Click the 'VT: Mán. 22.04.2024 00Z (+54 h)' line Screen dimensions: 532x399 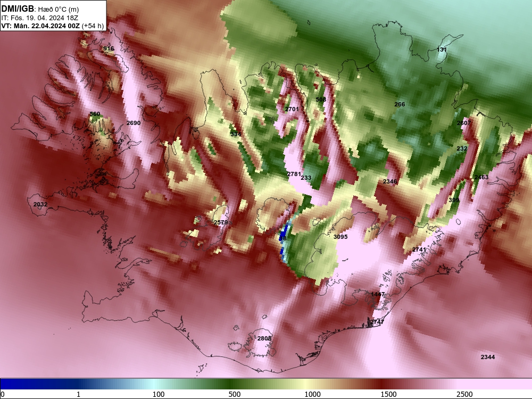[52, 26]
